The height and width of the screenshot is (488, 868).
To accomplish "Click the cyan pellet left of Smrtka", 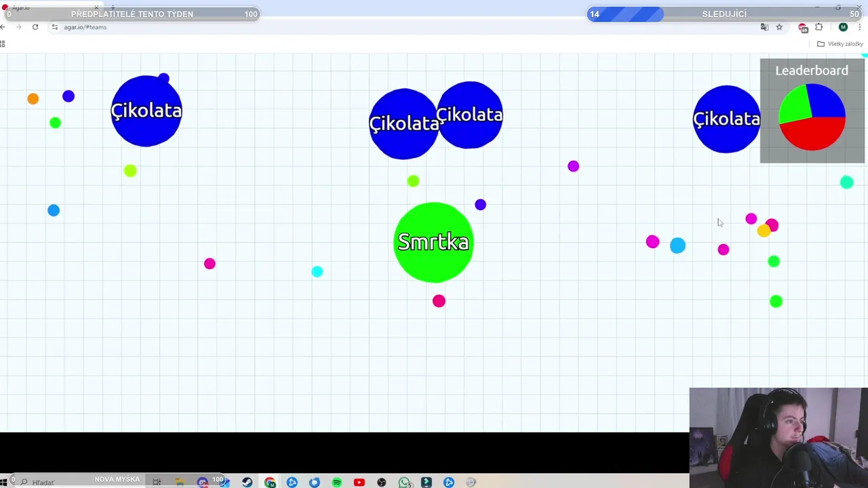I will 317,272.
